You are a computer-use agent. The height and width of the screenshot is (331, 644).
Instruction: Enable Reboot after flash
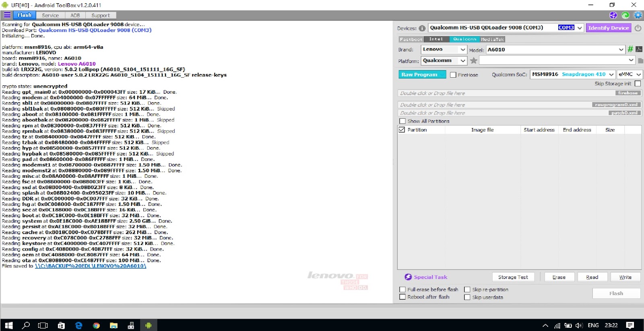(402, 297)
